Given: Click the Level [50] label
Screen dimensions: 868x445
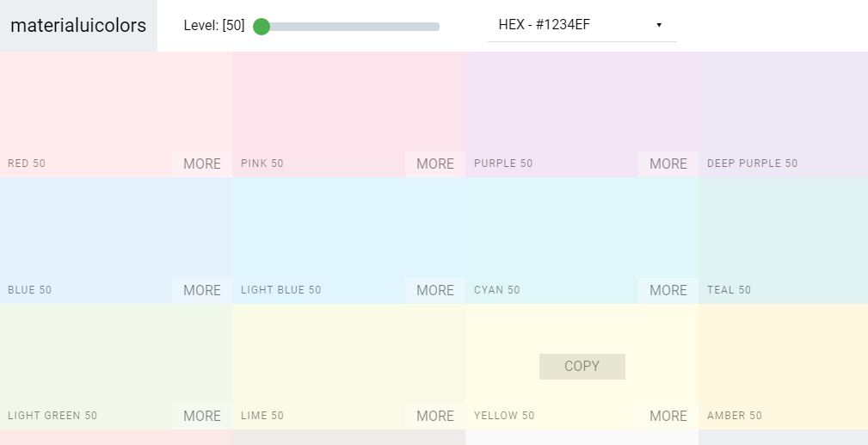Looking at the screenshot, I should [x=214, y=26].
